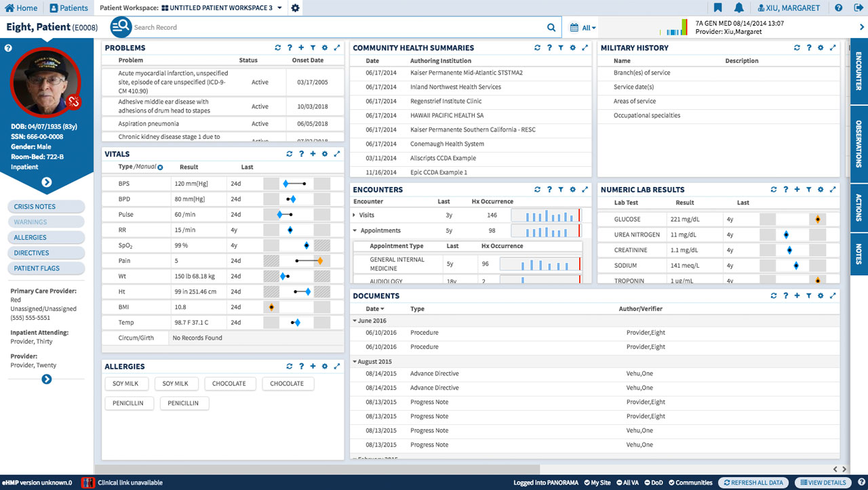Click Refresh All Data button
This screenshot has height=490, width=868.
point(753,483)
